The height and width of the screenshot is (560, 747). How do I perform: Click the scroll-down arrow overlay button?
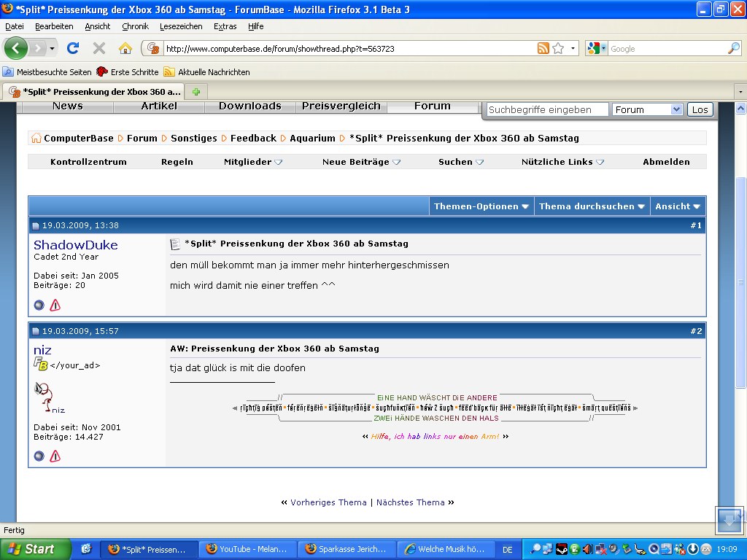[x=729, y=521]
